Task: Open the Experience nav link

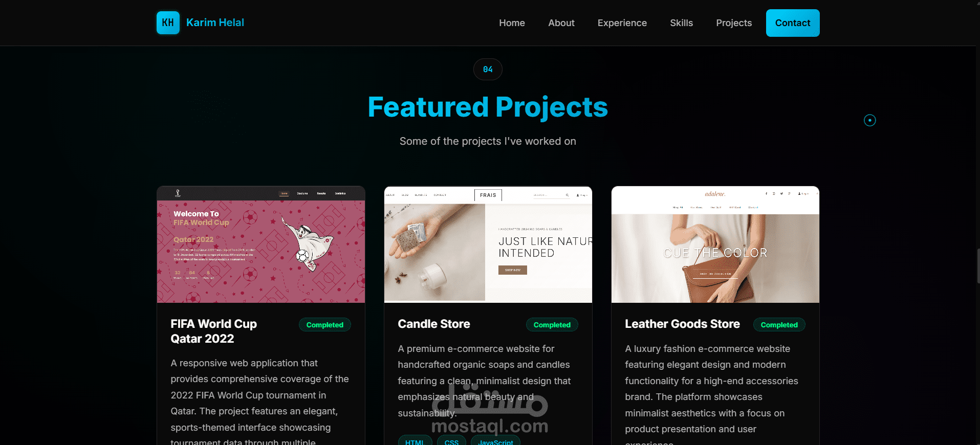Action: pos(622,23)
